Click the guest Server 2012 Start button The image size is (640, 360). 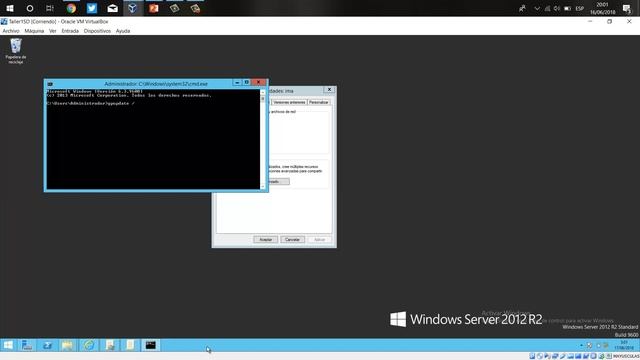coord(8,345)
